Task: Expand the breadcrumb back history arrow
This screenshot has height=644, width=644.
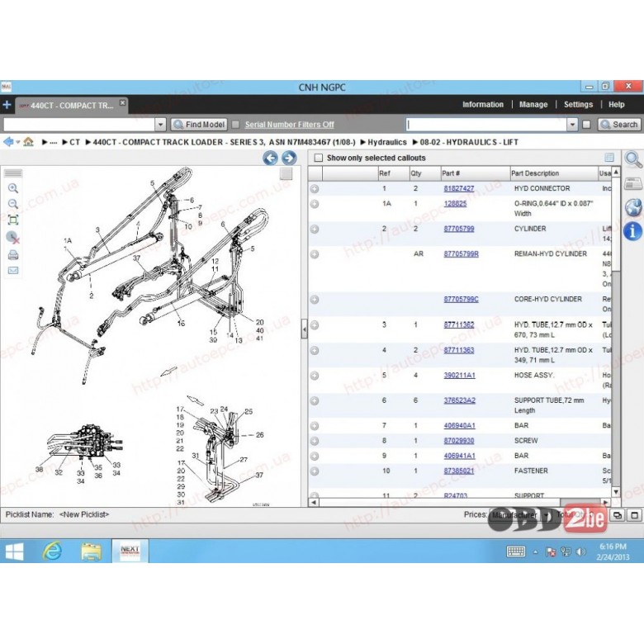Action: (17, 142)
